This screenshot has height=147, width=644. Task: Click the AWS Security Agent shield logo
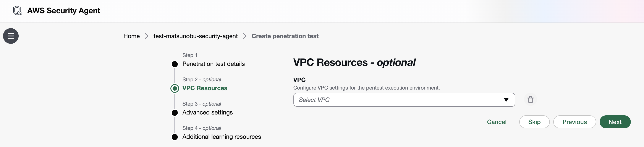tap(17, 11)
